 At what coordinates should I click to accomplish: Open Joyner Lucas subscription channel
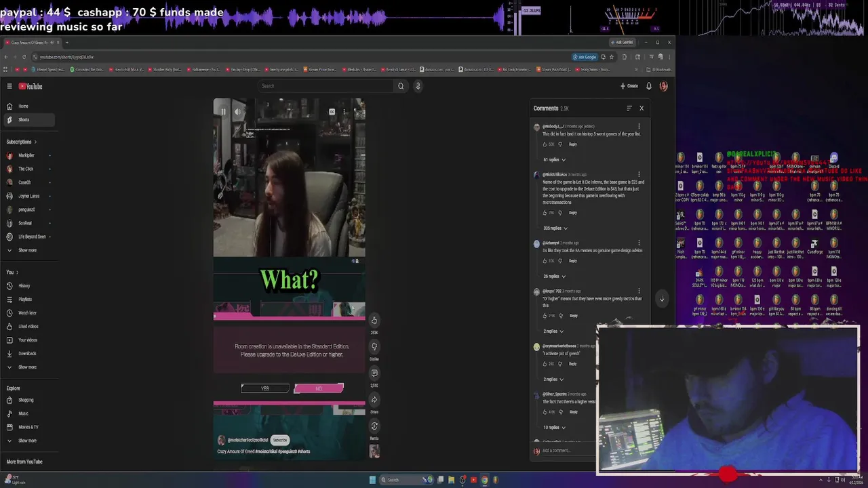coord(28,196)
